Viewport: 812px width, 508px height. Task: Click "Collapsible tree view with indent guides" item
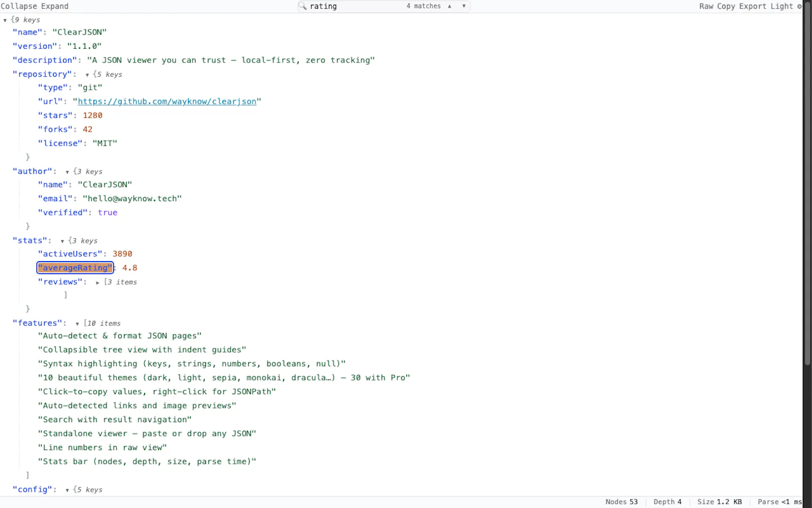click(142, 350)
